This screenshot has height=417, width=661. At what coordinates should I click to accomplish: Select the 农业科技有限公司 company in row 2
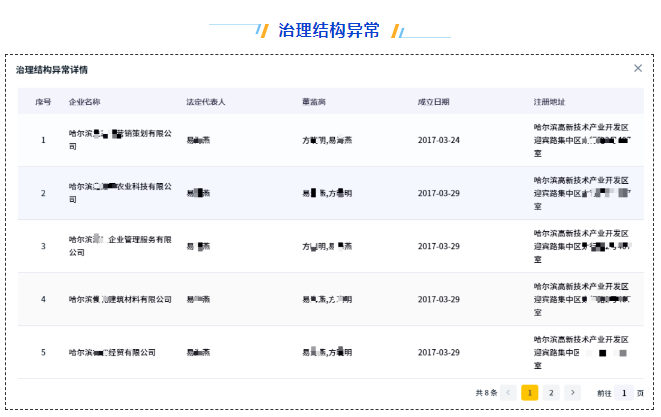click(120, 192)
